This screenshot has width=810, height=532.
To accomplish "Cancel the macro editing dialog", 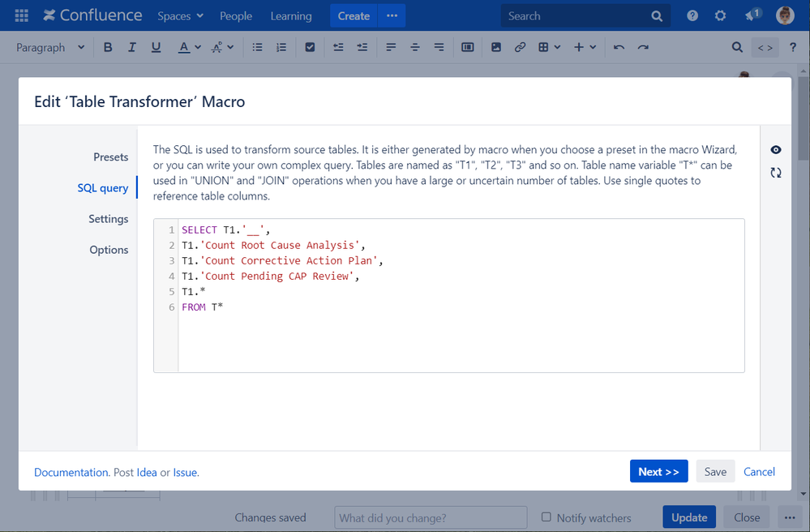I will pyautogui.click(x=759, y=471).
